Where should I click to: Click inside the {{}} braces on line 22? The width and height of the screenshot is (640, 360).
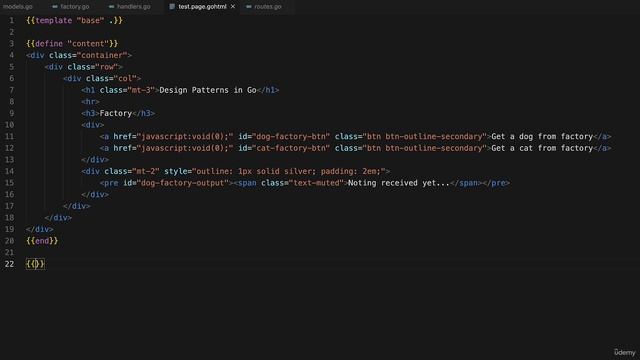[x=35, y=264]
